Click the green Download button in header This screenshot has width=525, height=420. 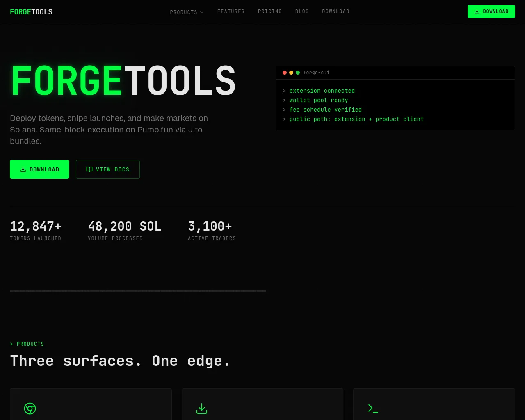(x=491, y=11)
